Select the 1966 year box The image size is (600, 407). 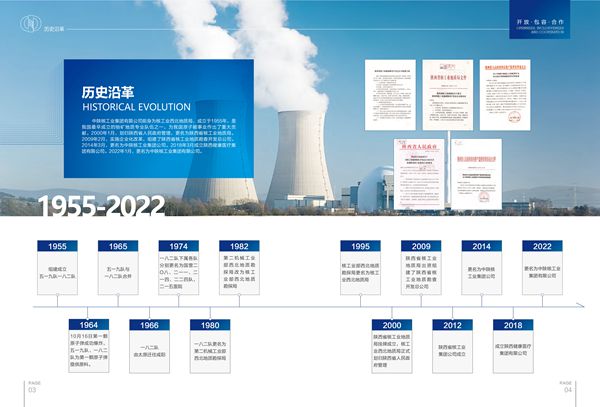[146, 325]
